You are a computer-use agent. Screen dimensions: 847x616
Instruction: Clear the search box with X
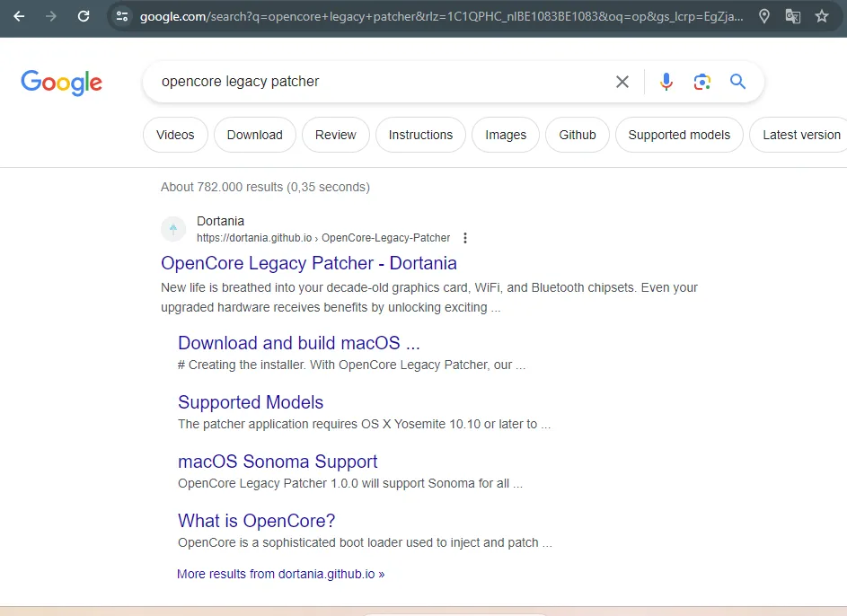click(622, 82)
